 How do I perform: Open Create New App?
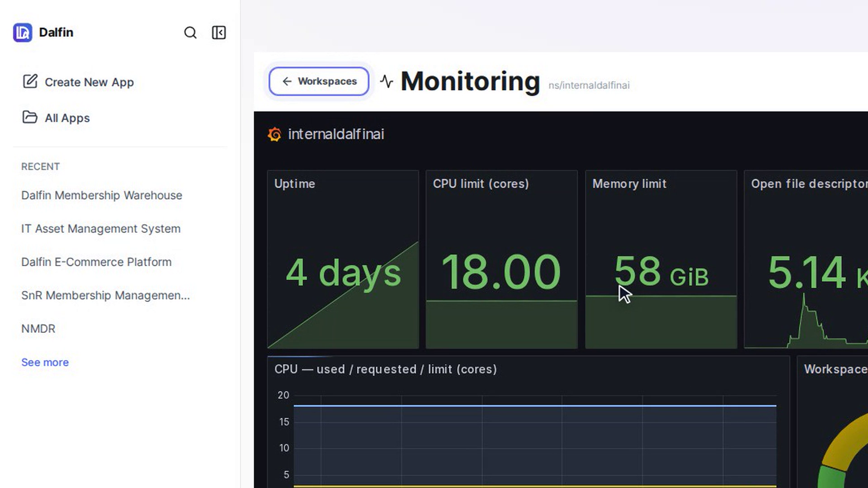pos(89,82)
